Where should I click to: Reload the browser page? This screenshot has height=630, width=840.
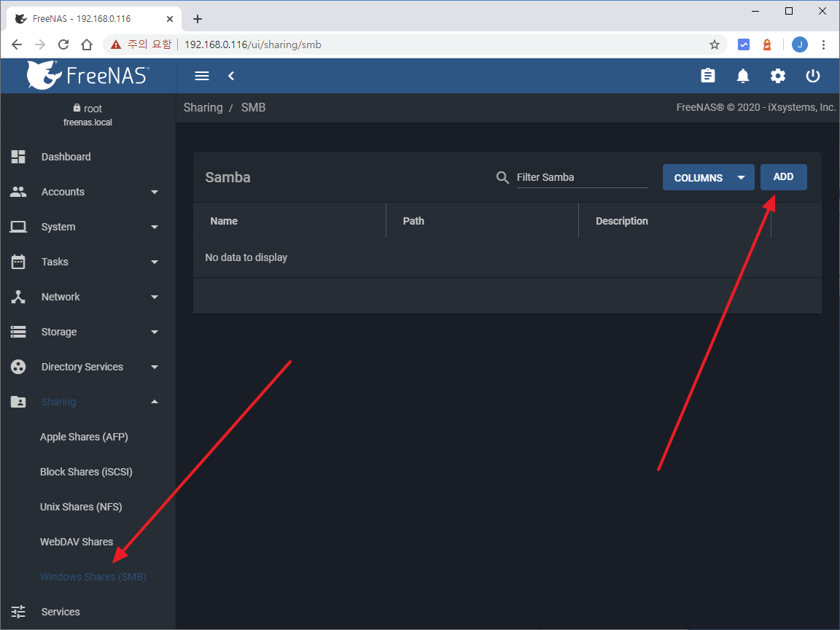pyautogui.click(x=63, y=44)
